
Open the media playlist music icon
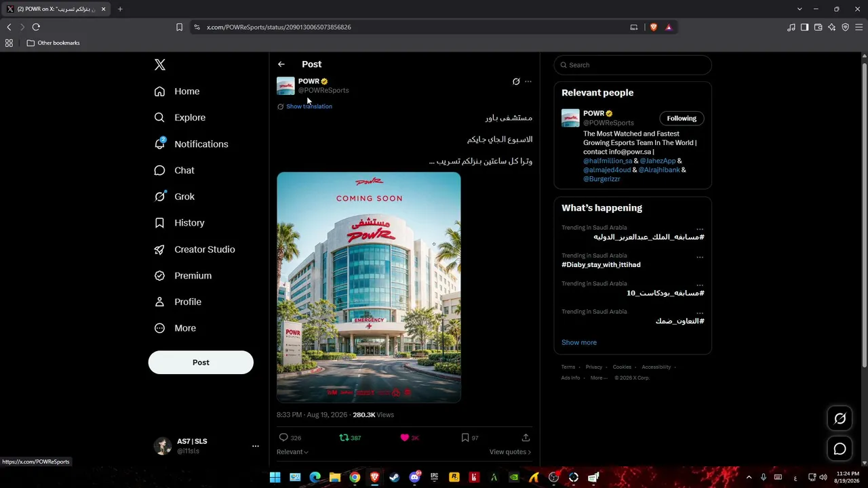point(791,27)
